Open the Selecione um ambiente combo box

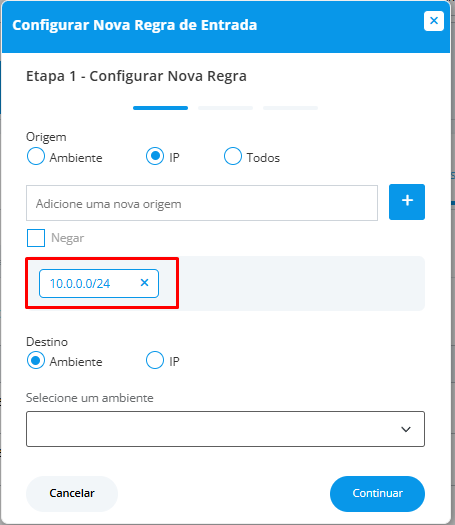pos(225,429)
